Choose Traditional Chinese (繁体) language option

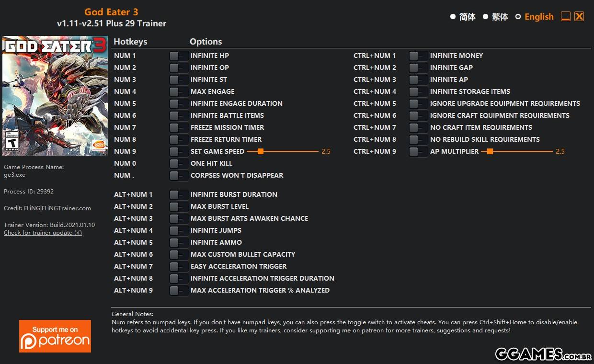(485, 17)
